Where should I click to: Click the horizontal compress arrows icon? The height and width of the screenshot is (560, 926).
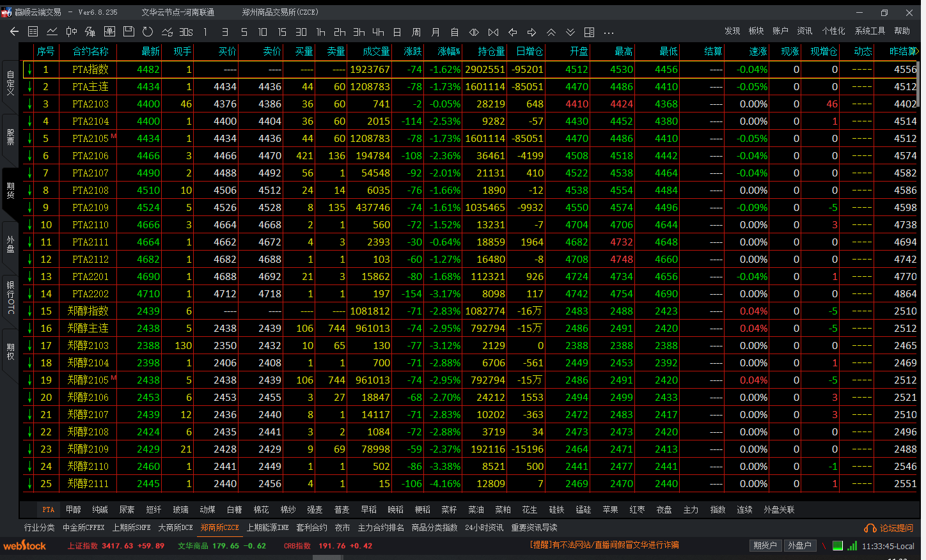pos(493,31)
